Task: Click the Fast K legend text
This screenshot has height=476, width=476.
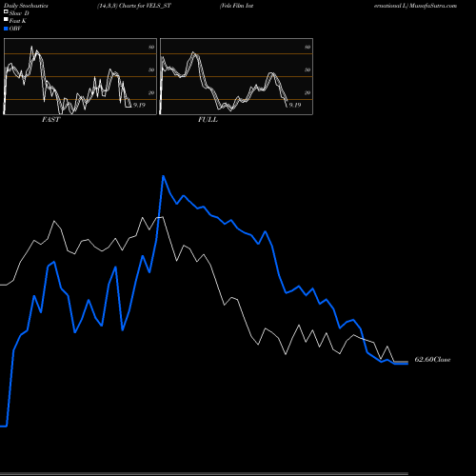Action: (18, 21)
